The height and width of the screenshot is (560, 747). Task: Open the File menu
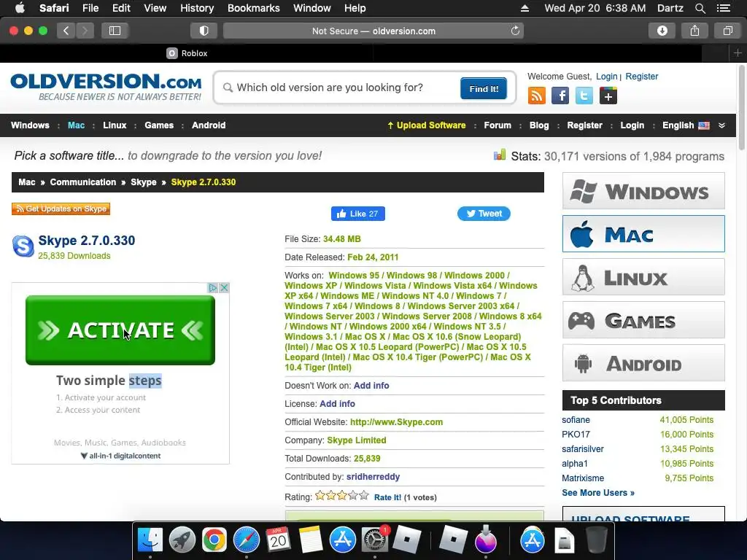tap(90, 8)
